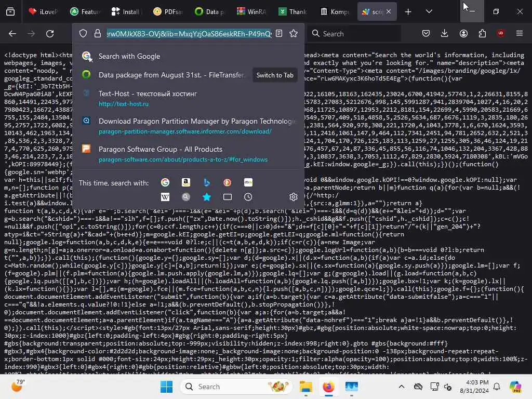Switch to PDFsa tab
The height and width of the screenshot is (399, 532).
168,11
